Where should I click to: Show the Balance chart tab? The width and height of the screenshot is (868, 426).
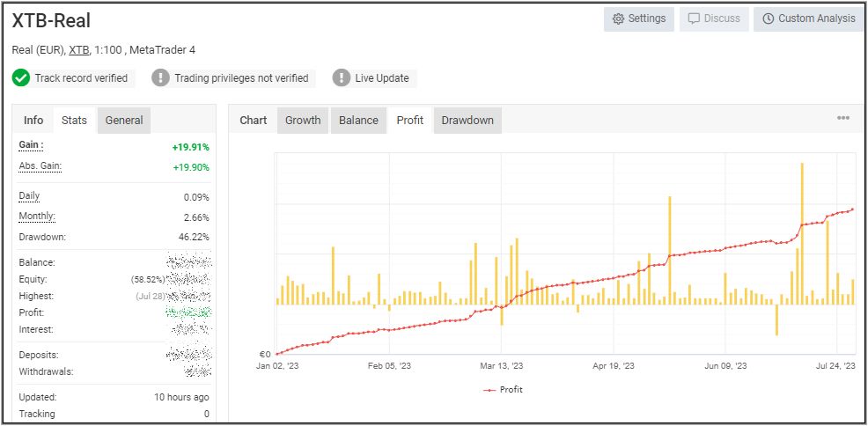358,121
